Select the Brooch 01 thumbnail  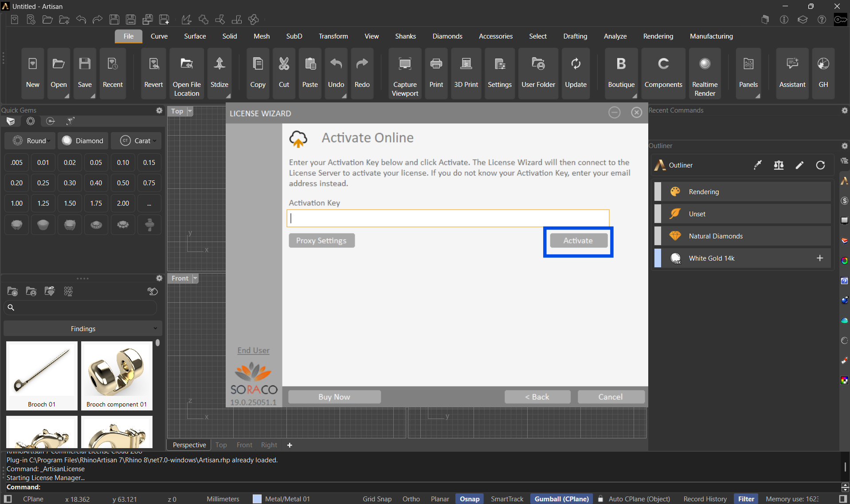[42, 375]
